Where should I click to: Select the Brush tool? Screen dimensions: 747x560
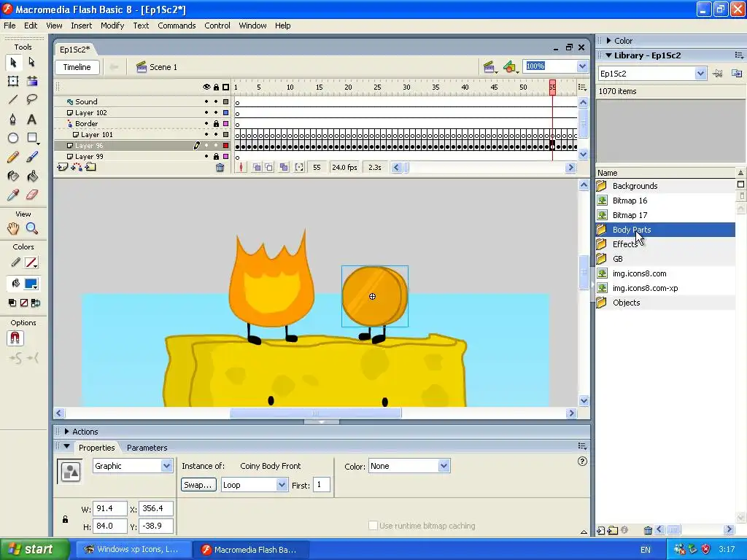(32, 157)
